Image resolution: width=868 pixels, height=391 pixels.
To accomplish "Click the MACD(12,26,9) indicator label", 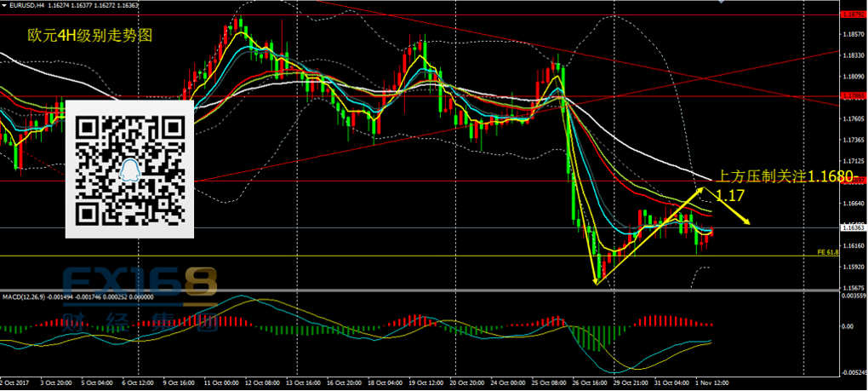I will tap(24, 296).
